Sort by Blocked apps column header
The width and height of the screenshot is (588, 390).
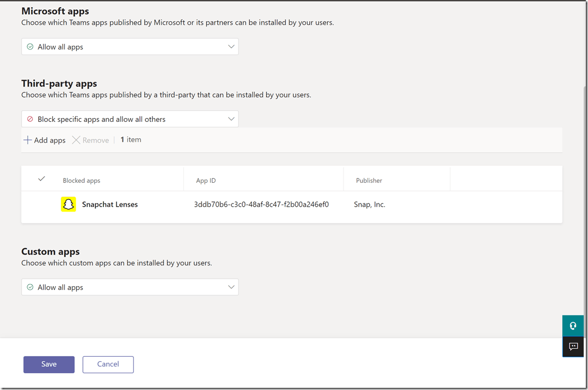pyautogui.click(x=82, y=181)
